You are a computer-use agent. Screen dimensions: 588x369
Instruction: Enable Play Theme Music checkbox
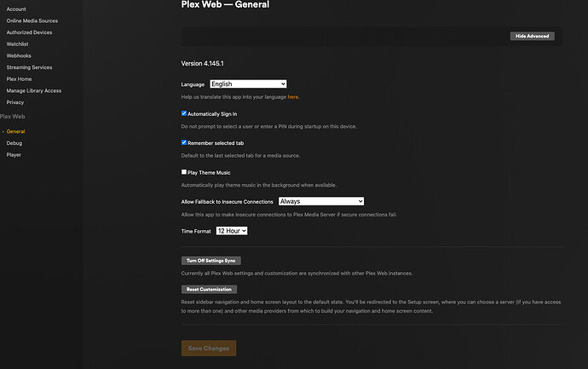pyautogui.click(x=184, y=172)
